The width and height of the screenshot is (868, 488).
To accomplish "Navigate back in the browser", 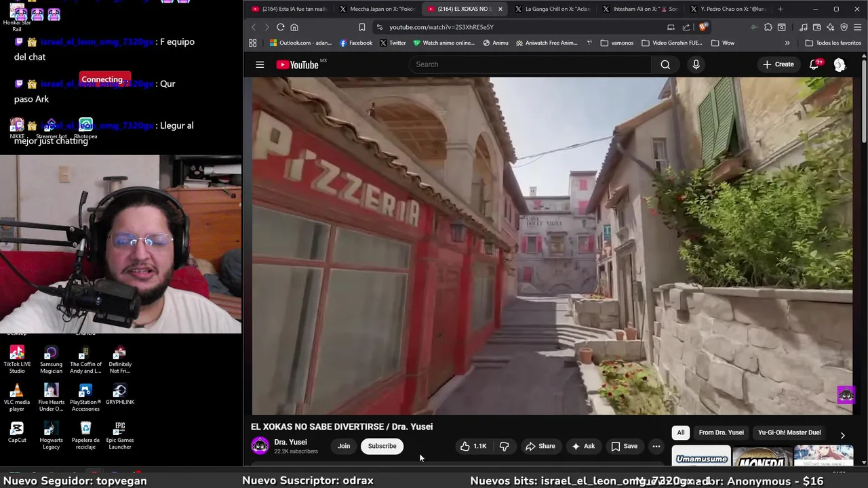I will tap(254, 27).
